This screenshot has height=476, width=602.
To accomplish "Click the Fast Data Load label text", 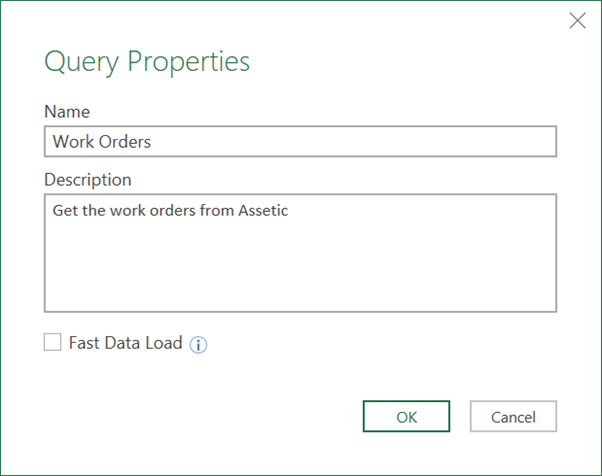I will [125, 343].
